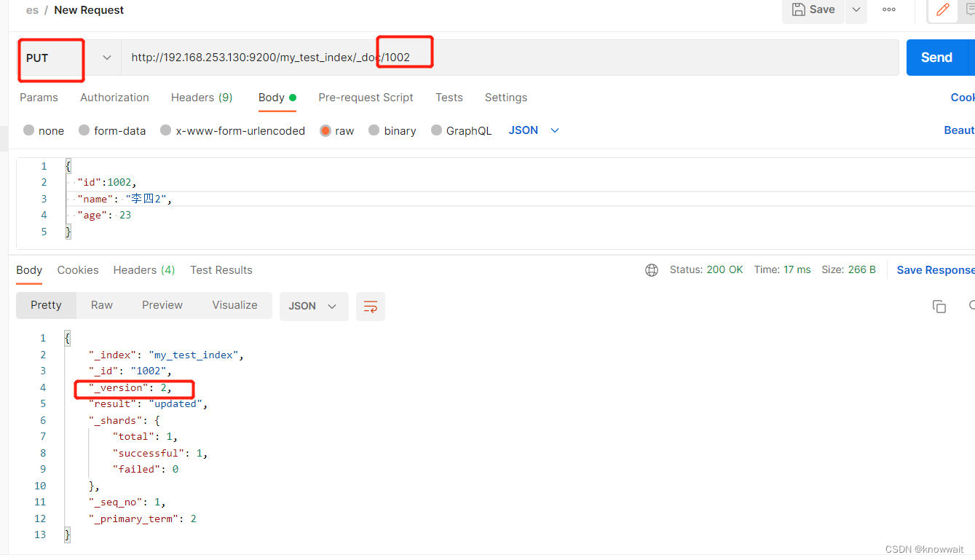Select the raw radio button
Image resolution: width=975 pixels, height=560 pixels.
[x=325, y=130]
